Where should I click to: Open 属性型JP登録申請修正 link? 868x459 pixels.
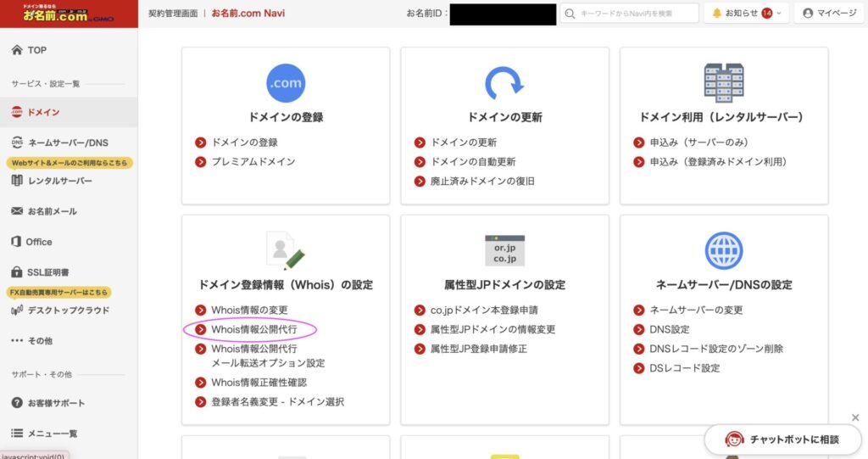pos(479,349)
